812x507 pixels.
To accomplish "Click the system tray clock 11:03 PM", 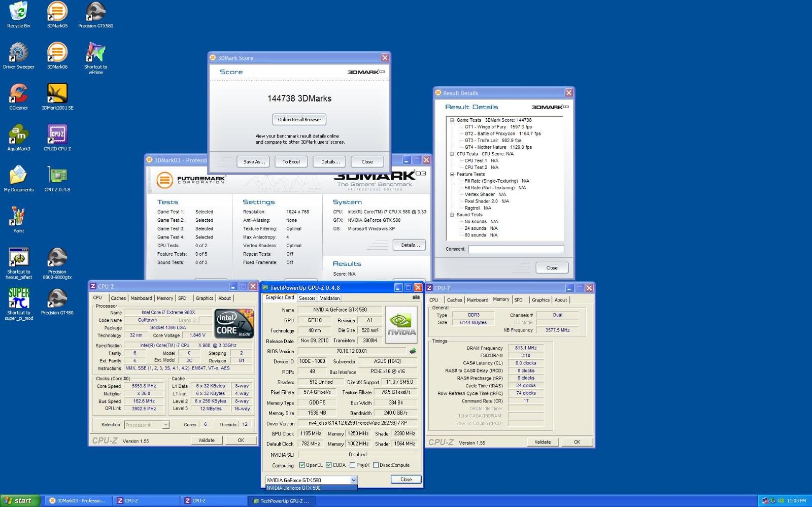I will pos(796,501).
